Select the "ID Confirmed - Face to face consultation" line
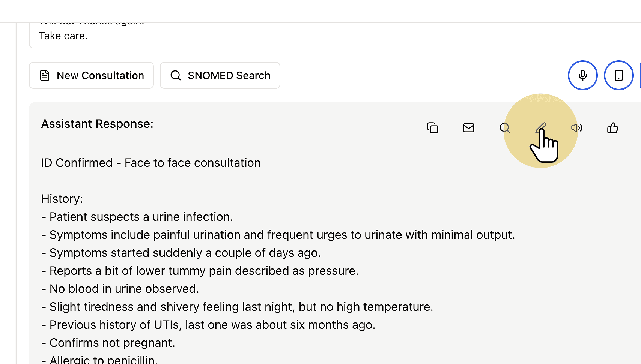 coord(151,163)
